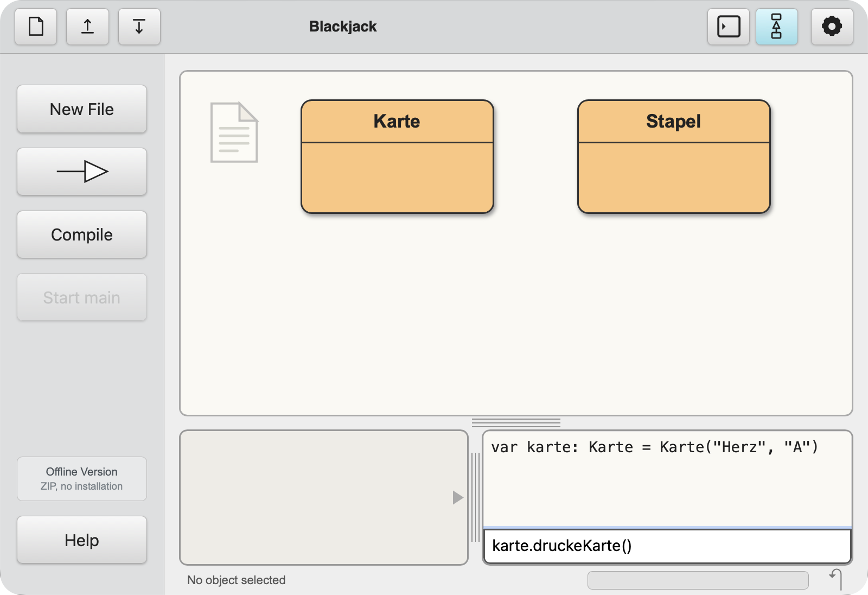Click the Compile button
Image resolution: width=868 pixels, height=595 pixels.
[x=82, y=235]
